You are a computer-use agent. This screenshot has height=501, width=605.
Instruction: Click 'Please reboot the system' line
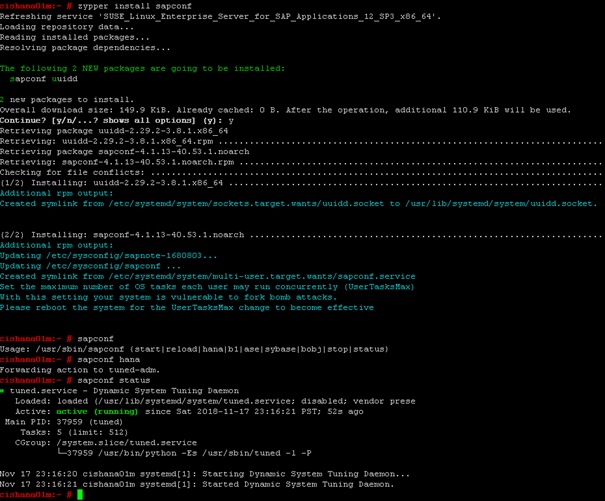click(x=187, y=308)
